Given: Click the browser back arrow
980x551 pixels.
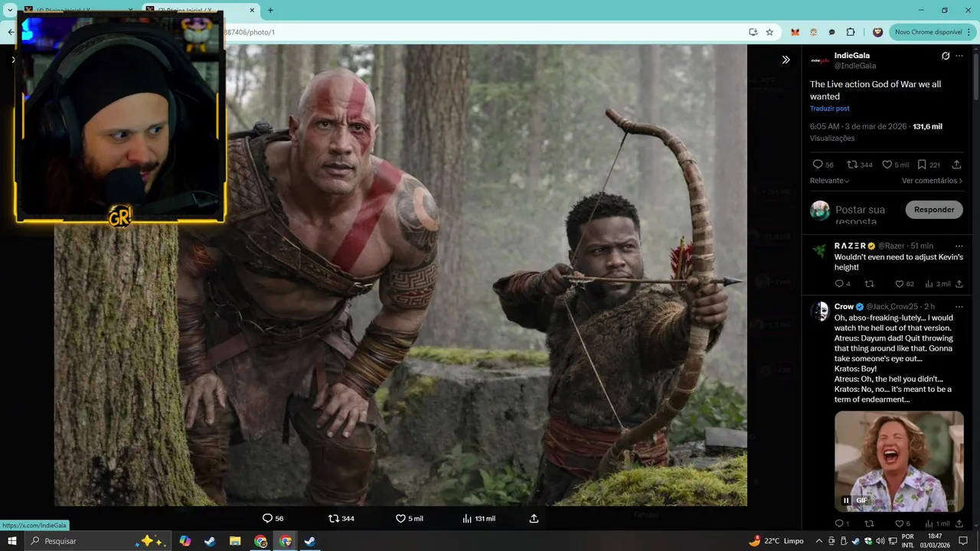Looking at the screenshot, I should [11, 32].
